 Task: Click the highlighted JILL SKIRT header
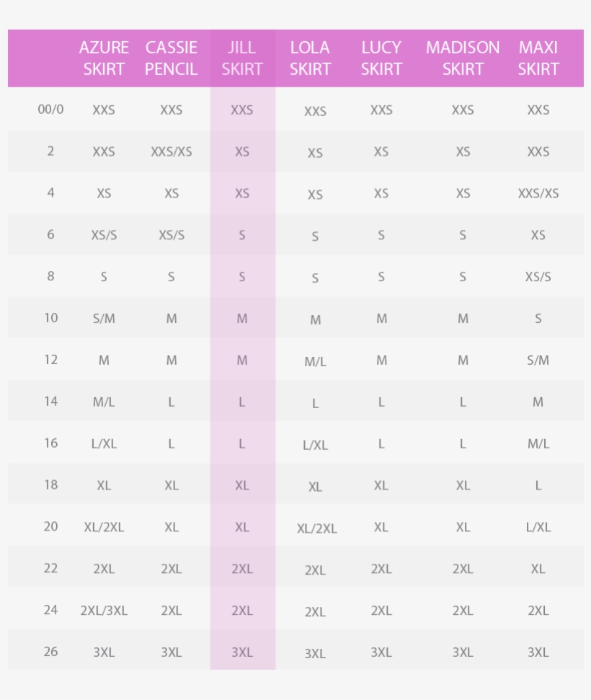click(242, 58)
